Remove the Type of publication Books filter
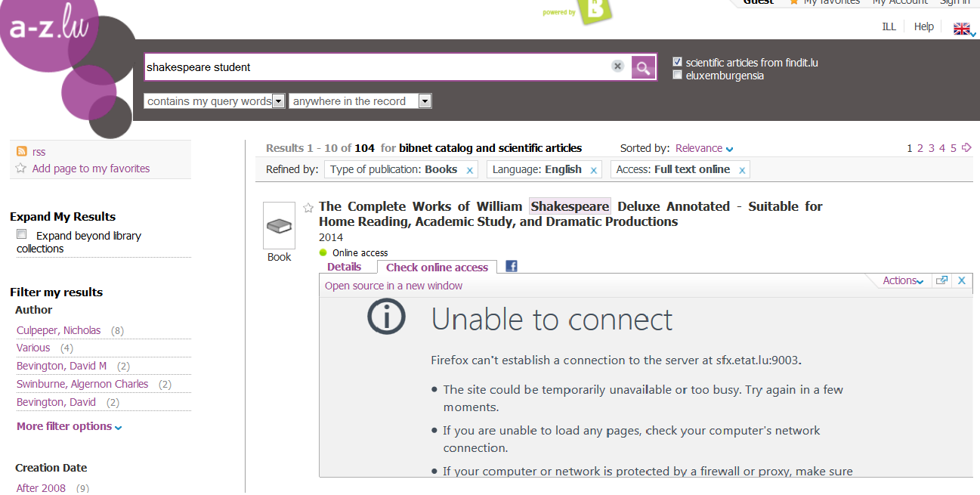This screenshot has width=980, height=495. click(x=470, y=171)
